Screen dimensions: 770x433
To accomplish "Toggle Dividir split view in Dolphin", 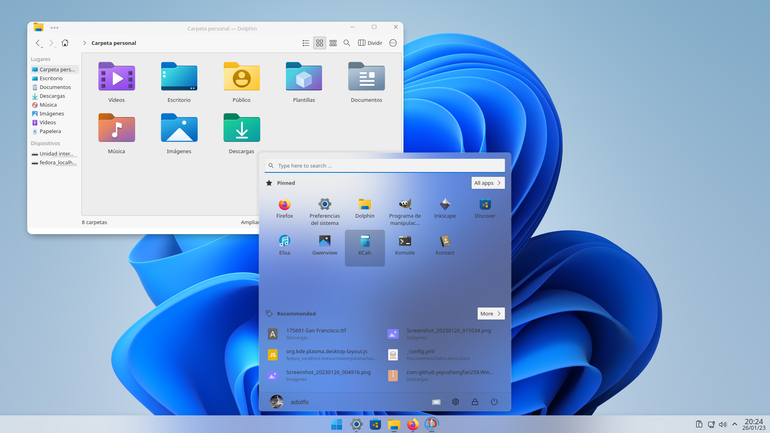I will pos(370,43).
